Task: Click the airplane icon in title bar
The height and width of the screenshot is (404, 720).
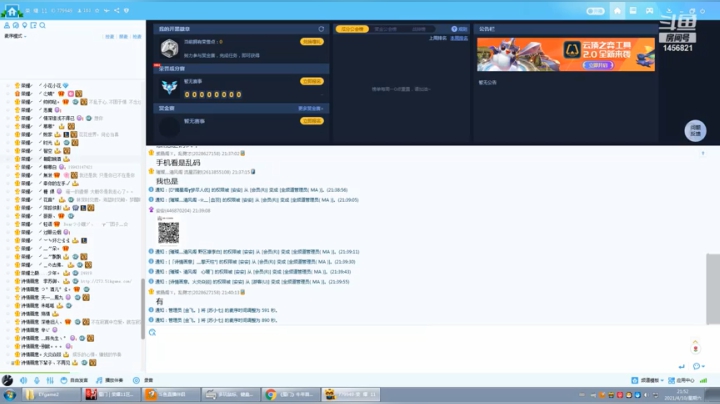Action: 107,10
